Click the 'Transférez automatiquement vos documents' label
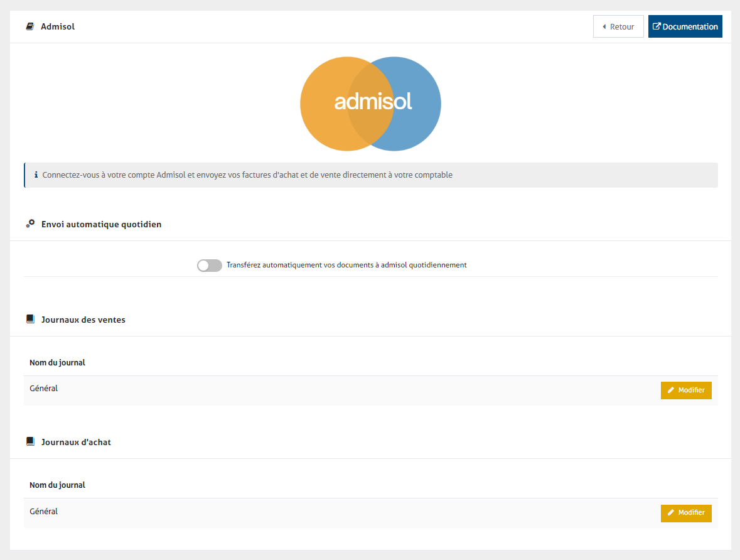Image resolution: width=740 pixels, height=560 pixels. [346, 265]
